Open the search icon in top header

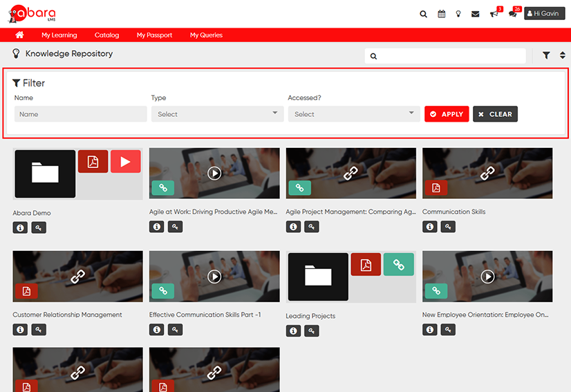423,15
